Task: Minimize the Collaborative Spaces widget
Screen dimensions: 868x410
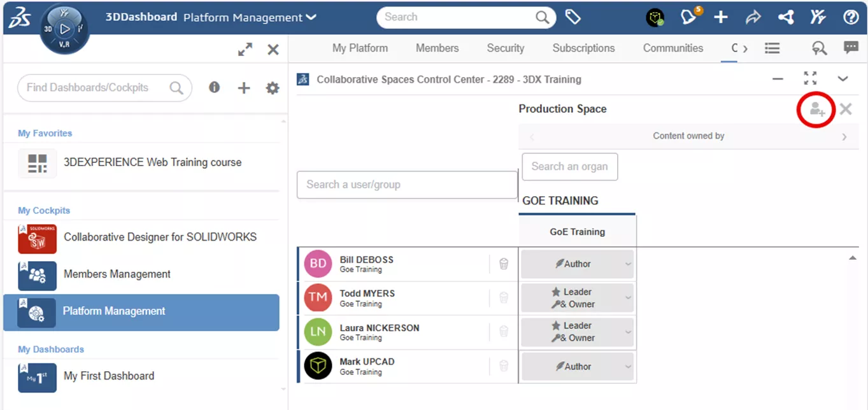Action: [x=778, y=79]
